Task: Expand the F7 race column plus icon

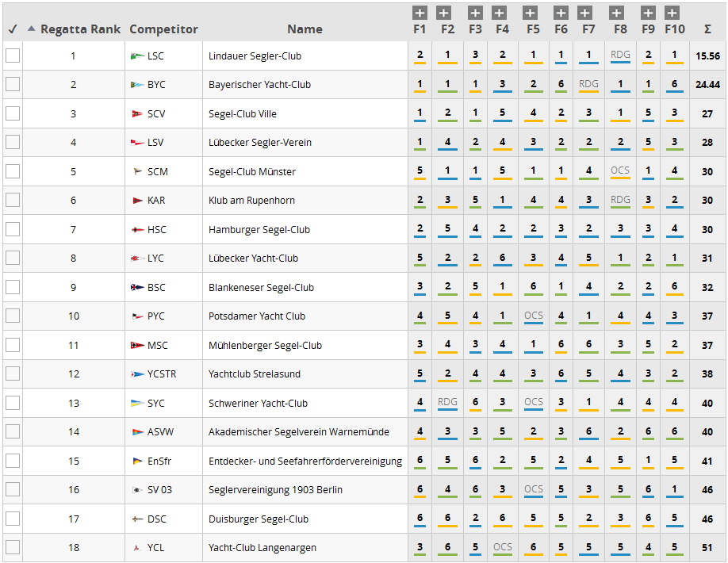Action: point(585,13)
